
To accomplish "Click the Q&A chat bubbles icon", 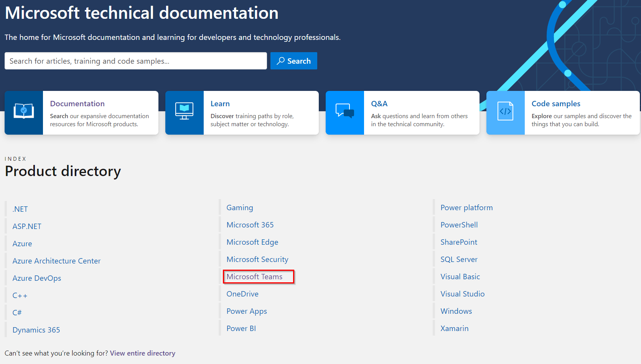I will (x=345, y=111).
